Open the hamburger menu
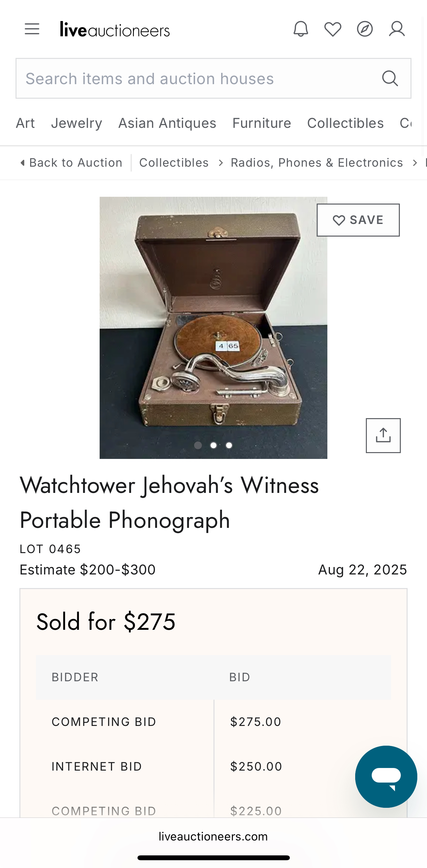 (x=32, y=29)
